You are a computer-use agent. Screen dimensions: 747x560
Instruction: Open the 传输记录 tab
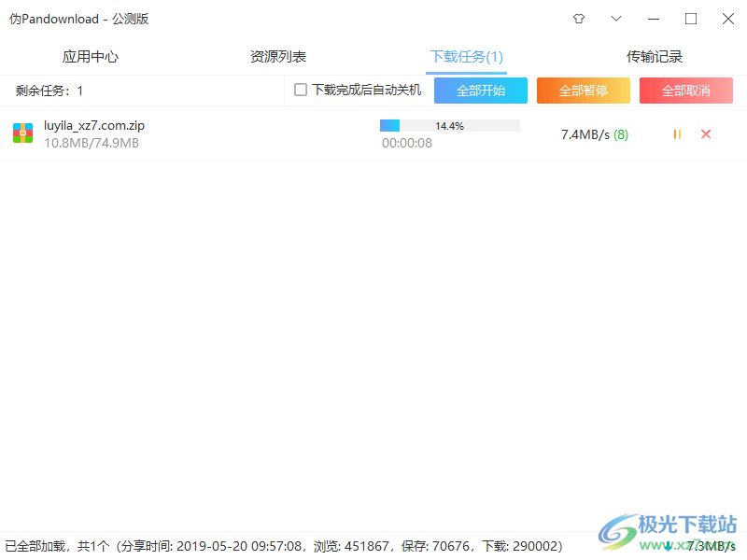tap(655, 56)
